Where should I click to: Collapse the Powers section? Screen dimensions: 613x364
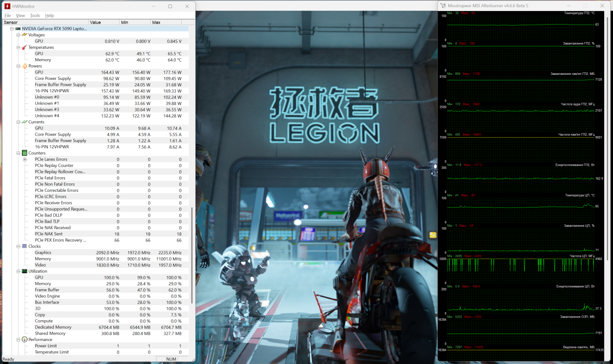pyautogui.click(x=18, y=66)
